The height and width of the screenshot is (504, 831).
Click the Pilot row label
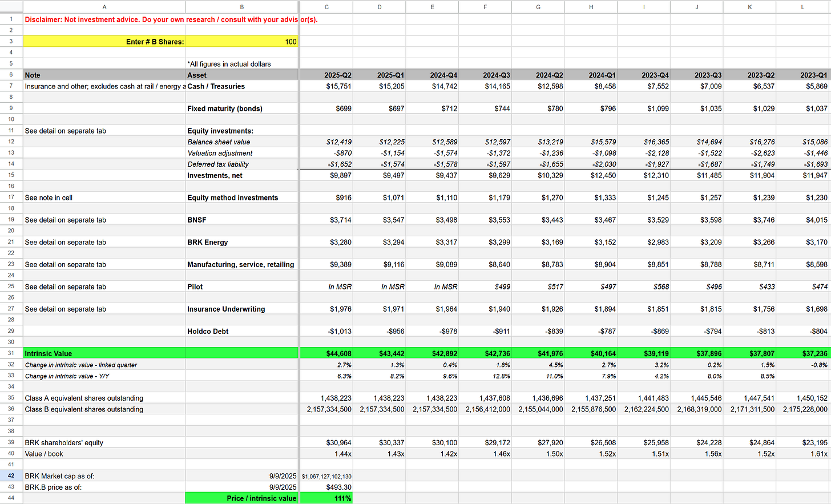pyautogui.click(x=195, y=287)
